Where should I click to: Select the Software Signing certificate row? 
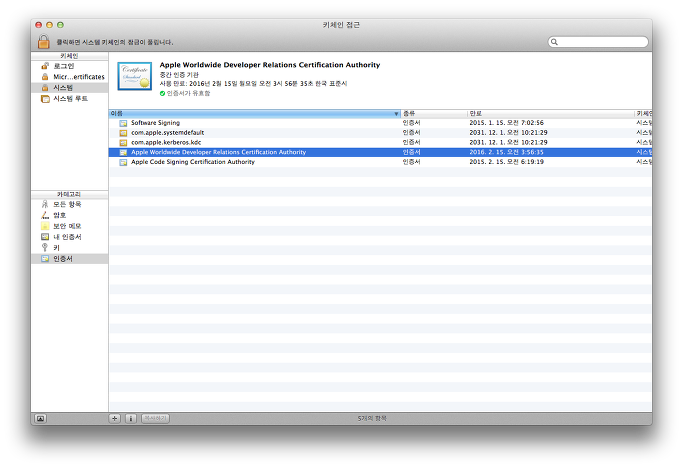pos(380,123)
